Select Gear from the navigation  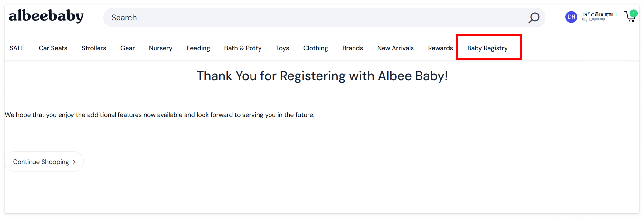[x=128, y=48]
